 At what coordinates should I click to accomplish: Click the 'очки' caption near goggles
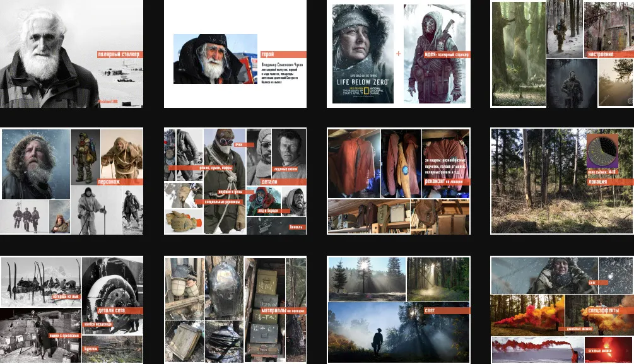pyautogui.click(x=244, y=144)
